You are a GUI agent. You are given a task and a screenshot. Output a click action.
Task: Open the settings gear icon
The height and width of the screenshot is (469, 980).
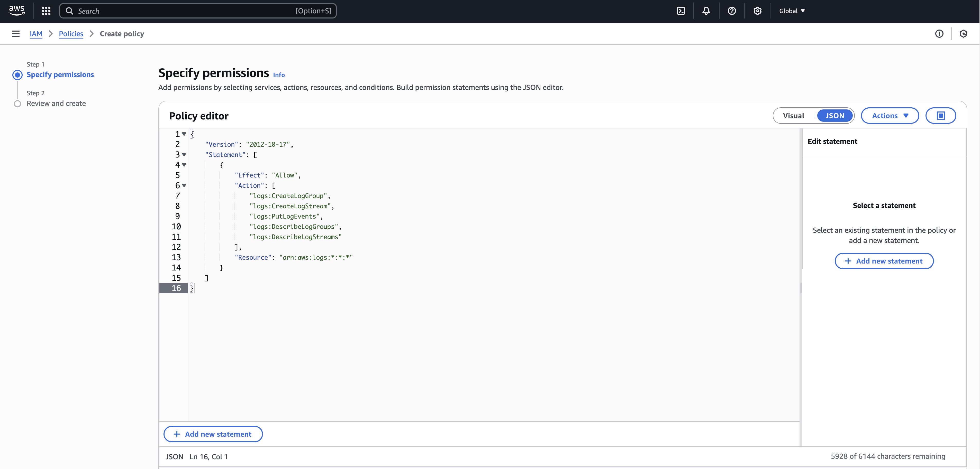click(757, 11)
